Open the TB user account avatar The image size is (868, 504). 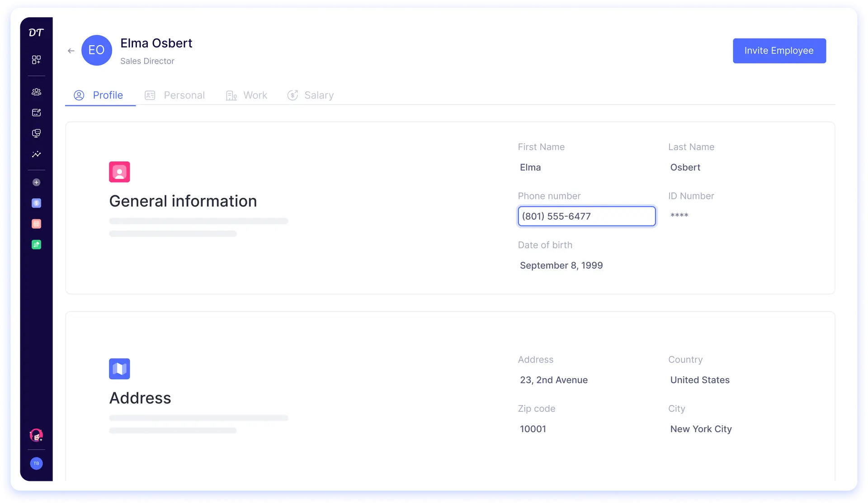pos(36,463)
